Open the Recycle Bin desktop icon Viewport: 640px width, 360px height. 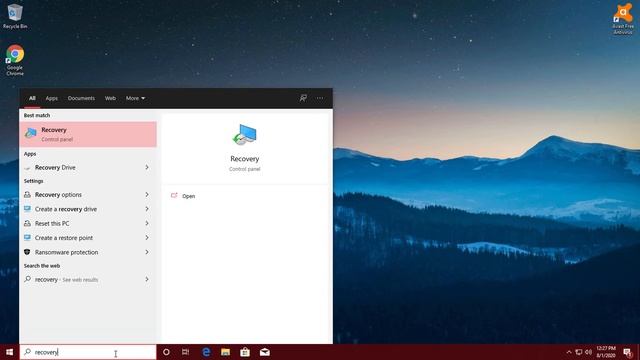click(15, 16)
